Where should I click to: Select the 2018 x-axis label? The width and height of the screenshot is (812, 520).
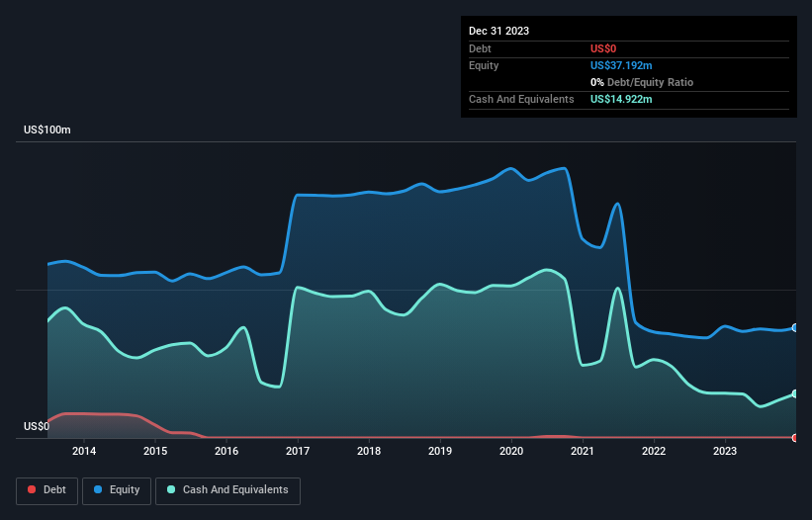[369, 451]
